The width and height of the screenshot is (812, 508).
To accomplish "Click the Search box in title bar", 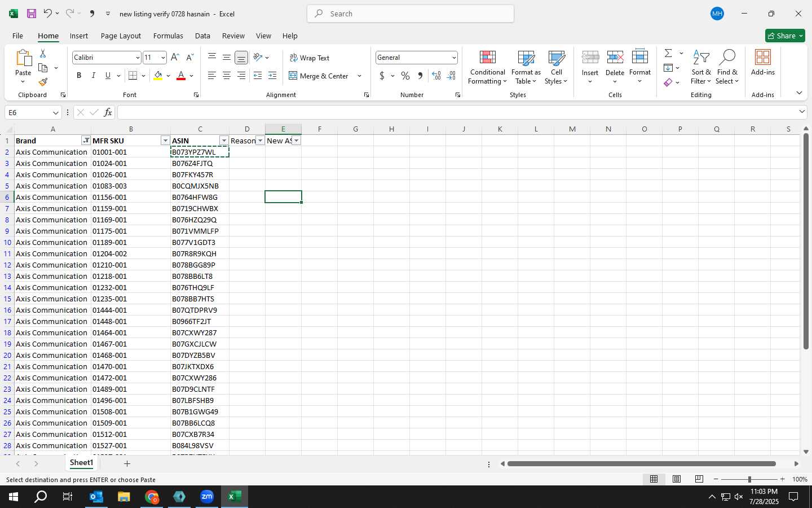I will click(411, 14).
